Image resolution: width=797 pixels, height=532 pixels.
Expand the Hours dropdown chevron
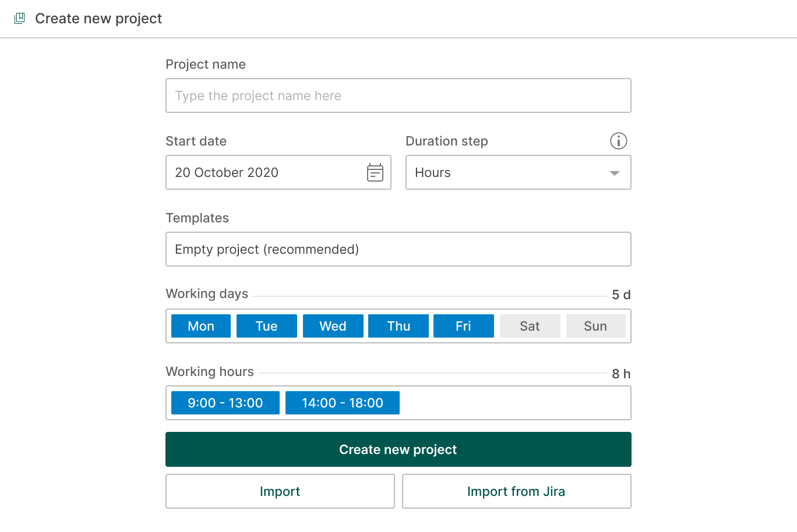pos(613,172)
